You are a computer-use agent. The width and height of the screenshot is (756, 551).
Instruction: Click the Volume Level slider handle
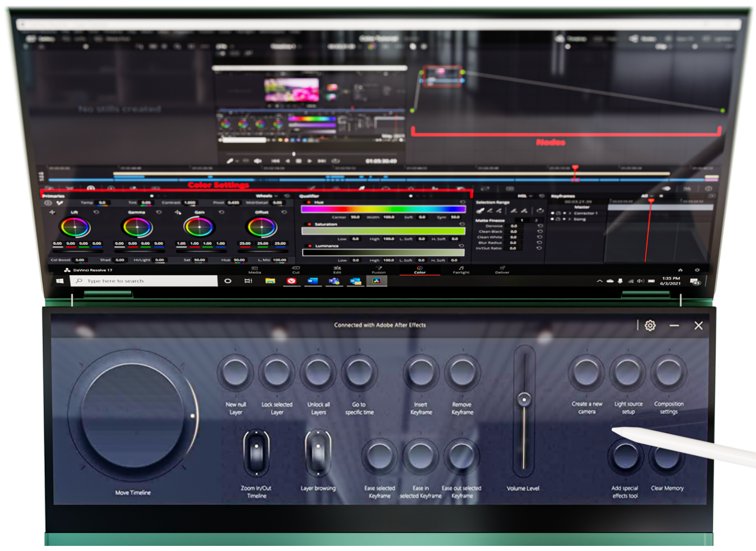tap(524, 399)
